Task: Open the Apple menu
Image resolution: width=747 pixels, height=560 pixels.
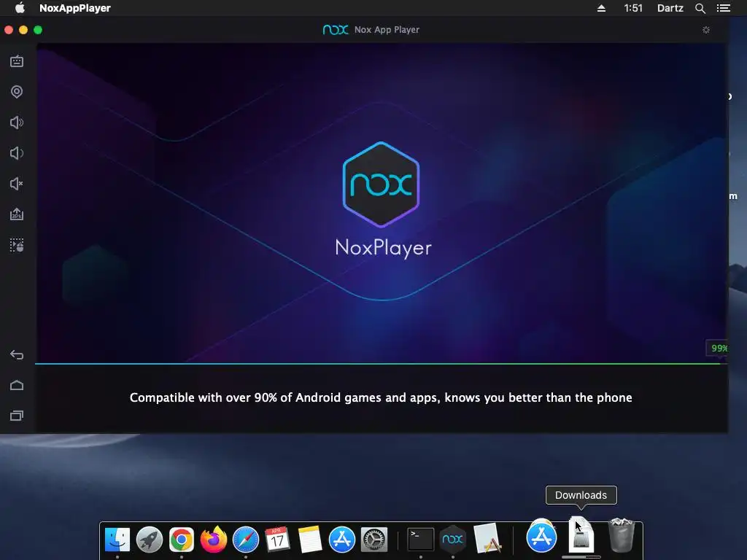Action: click(20, 8)
